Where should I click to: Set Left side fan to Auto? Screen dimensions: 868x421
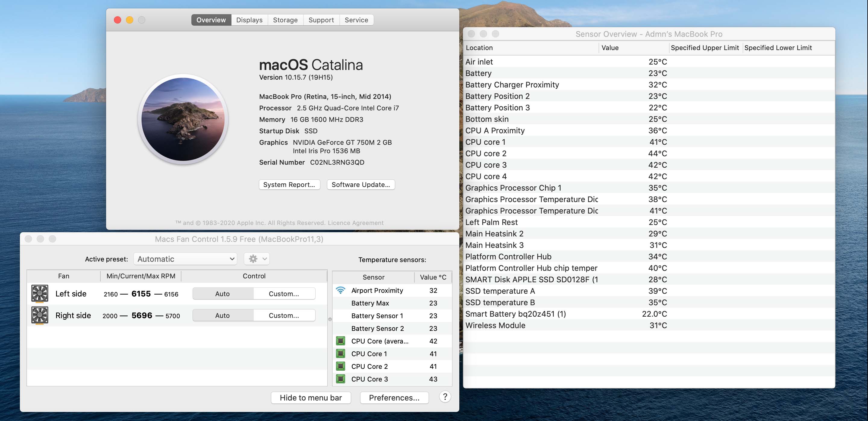pyautogui.click(x=222, y=294)
